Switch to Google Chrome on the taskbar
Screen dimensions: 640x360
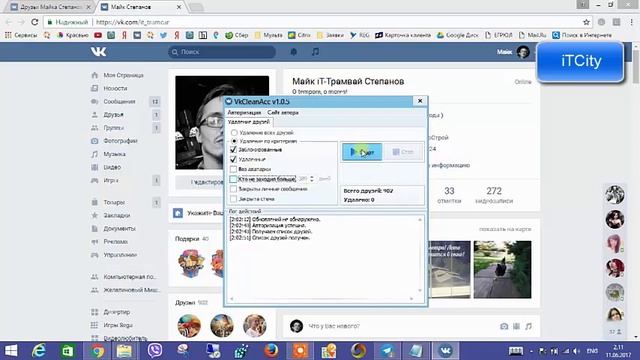pyautogui.click(x=97, y=351)
